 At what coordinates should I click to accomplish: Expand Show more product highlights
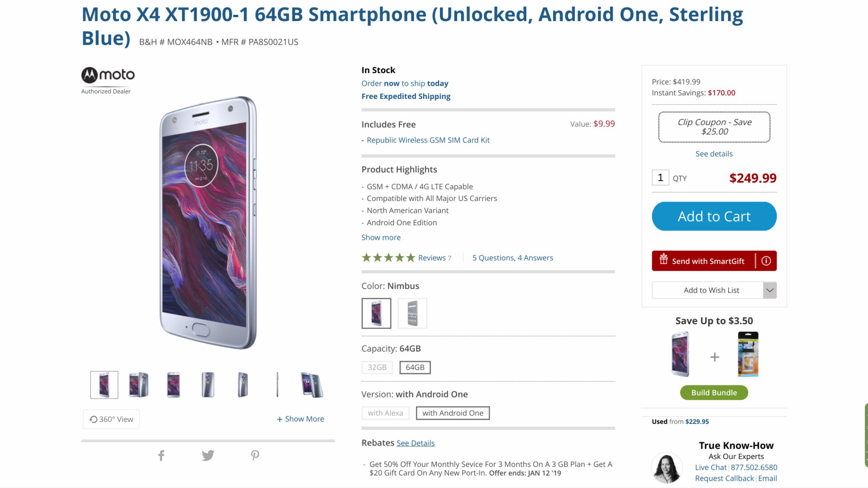381,237
